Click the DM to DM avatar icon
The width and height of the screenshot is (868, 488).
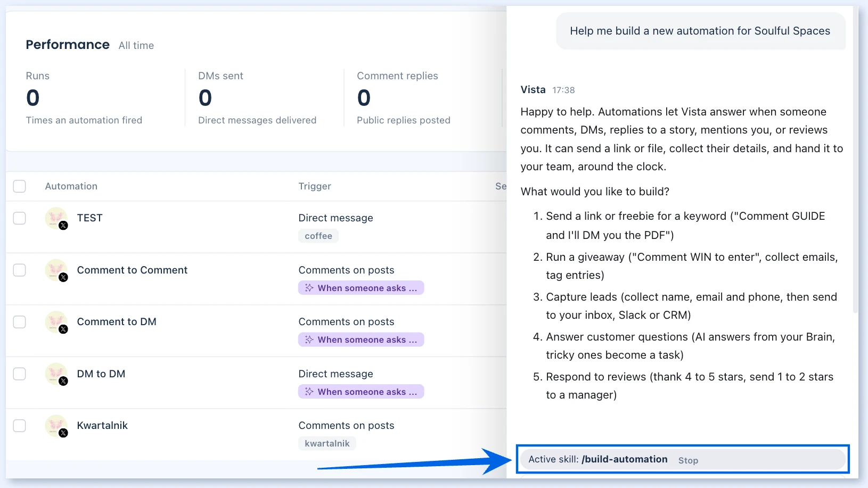click(x=56, y=374)
